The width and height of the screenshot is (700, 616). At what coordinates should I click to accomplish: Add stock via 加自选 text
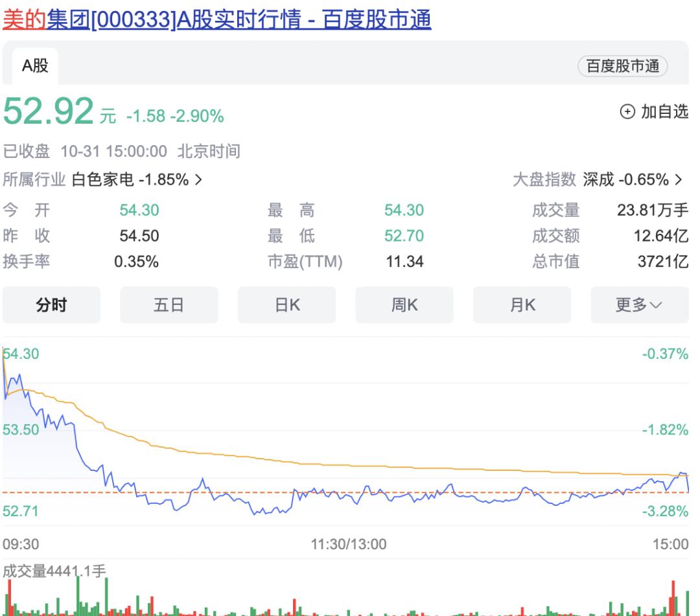[665, 111]
